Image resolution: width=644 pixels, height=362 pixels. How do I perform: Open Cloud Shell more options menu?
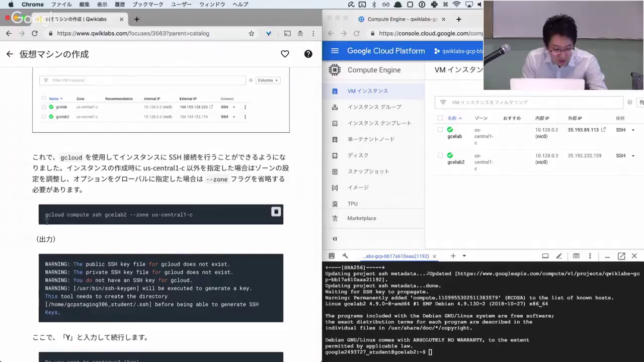[590, 256]
